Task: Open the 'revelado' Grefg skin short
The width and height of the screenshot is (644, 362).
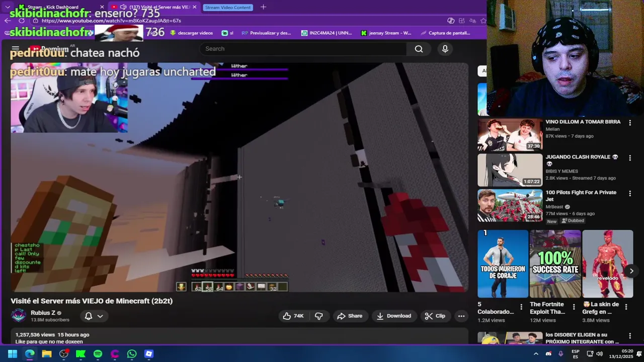Action: tap(608, 264)
